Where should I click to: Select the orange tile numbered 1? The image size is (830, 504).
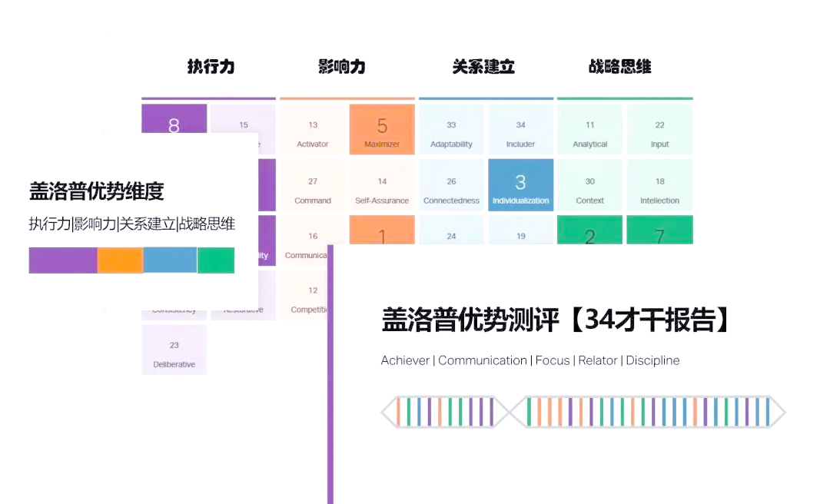pos(382,230)
